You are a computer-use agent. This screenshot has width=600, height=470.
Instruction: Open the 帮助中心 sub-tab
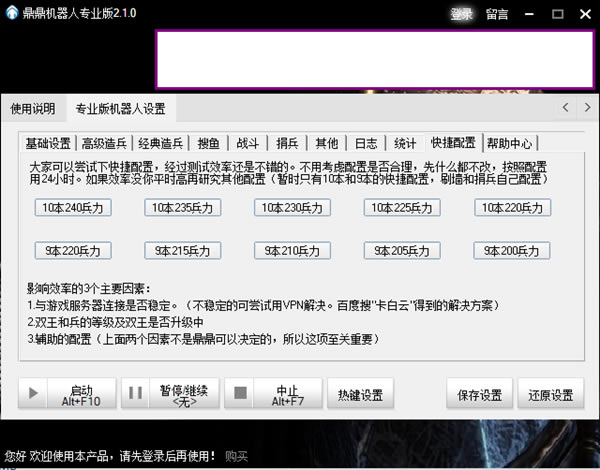(510, 143)
